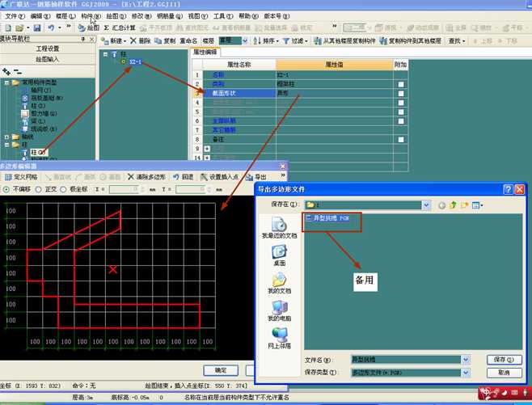Click the New file icon in main toolbar
Screen dimensions: 532x405
pyautogui.click(x=8, y=27)
